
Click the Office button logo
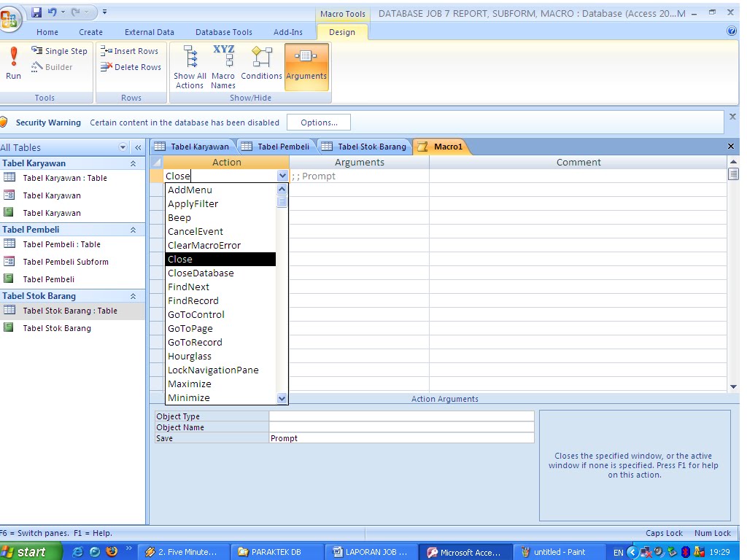tap(9, 19)
